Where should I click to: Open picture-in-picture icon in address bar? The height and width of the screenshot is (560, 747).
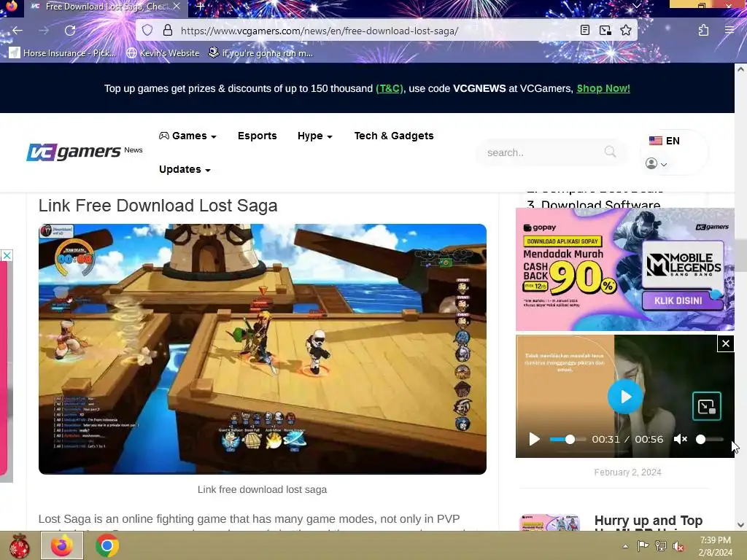[x=605, y=31]
